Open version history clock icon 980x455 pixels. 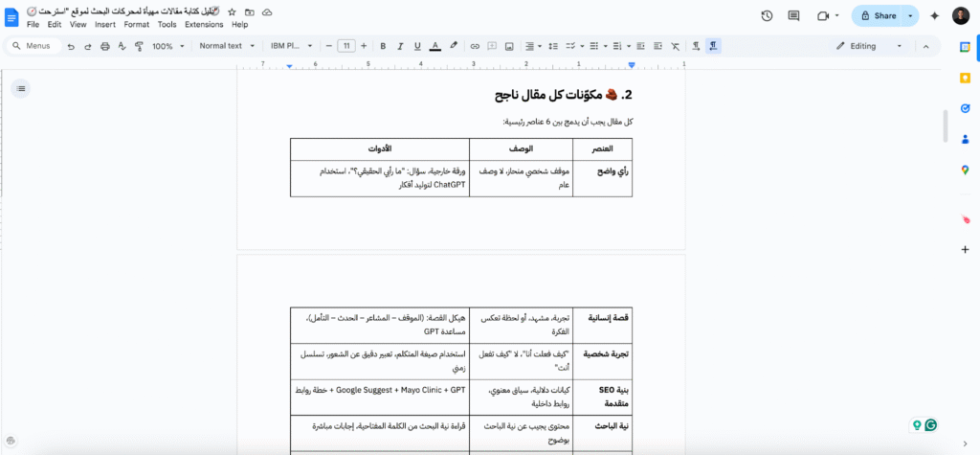tap(767, 16)
